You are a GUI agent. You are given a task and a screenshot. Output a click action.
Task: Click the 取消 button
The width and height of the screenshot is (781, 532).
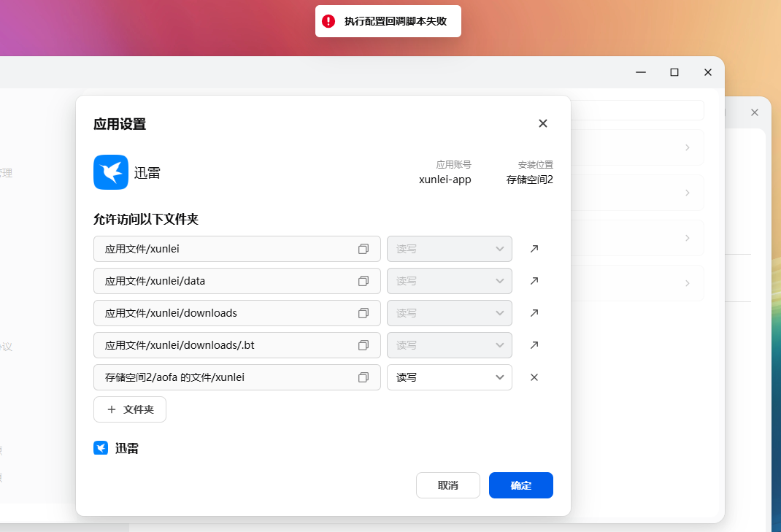[x=447, y=485]
